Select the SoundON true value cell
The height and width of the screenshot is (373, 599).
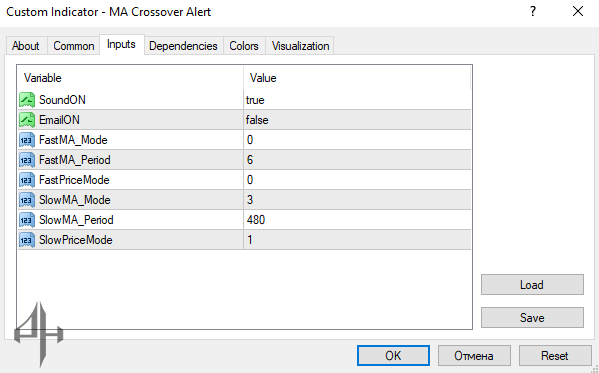357,100
